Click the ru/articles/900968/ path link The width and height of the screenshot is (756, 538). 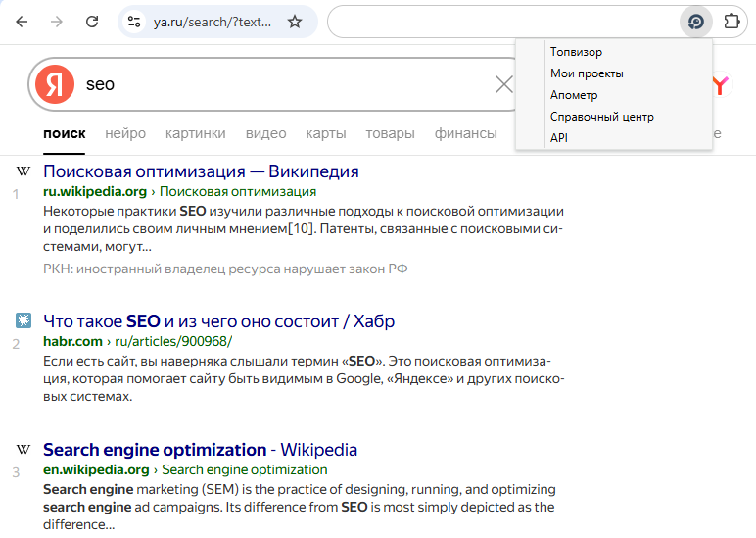173,342
